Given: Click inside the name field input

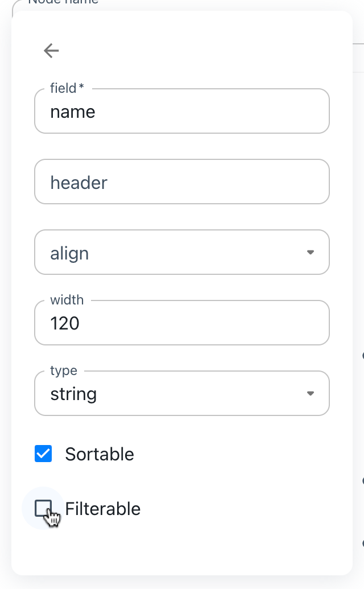Looking at the screenshot, I should [182, 111].
